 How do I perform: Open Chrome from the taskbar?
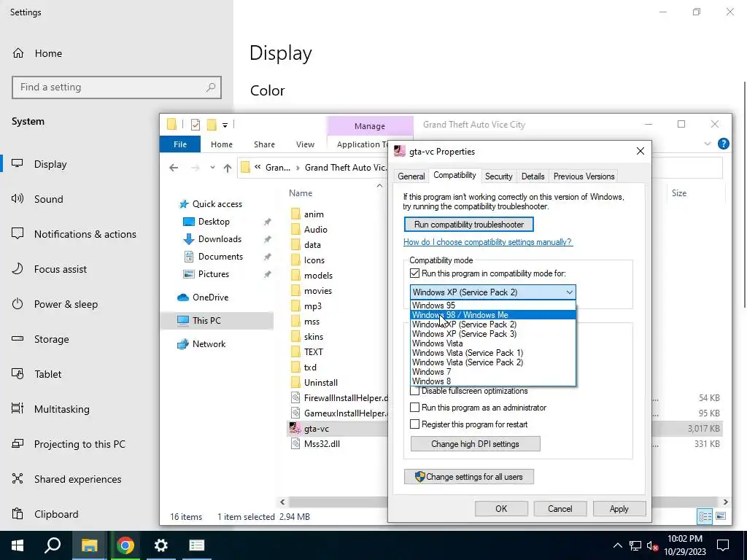point(125,545)
